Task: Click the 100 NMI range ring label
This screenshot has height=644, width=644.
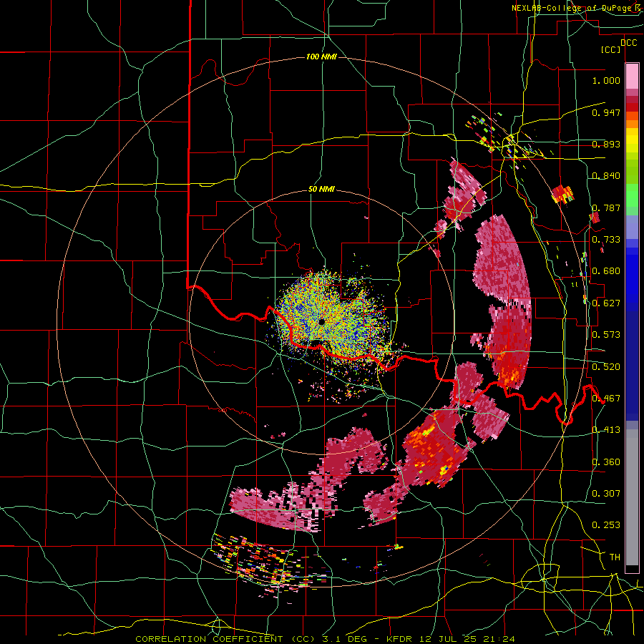Action: [x=321, y=57]
